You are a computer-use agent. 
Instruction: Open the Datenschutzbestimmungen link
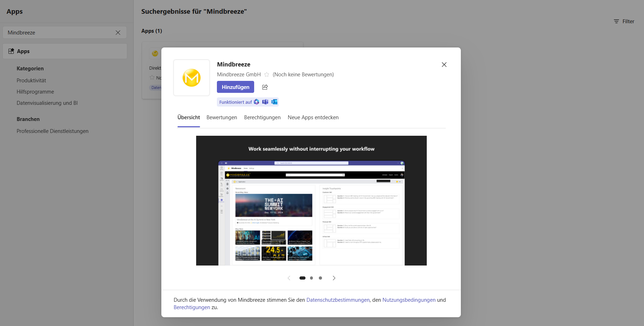(x=338, y=300)
